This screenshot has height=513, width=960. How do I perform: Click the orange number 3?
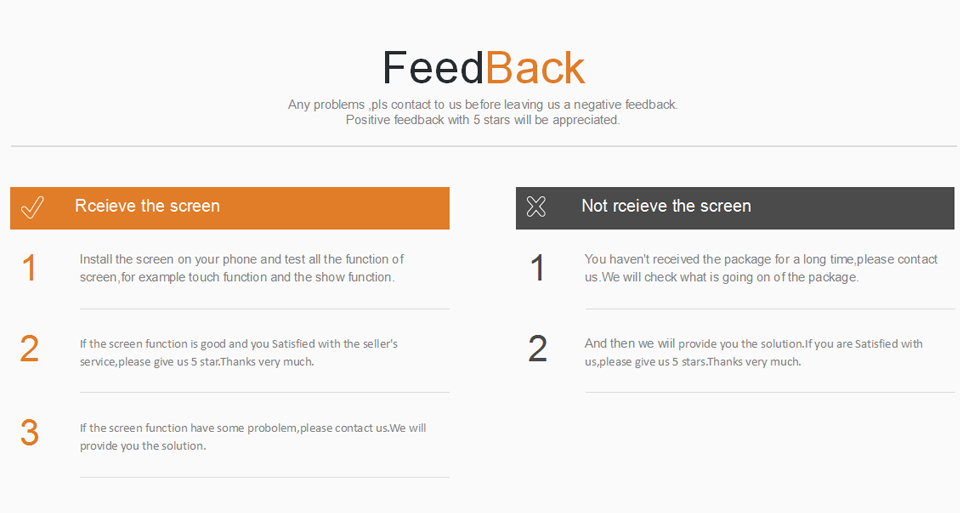[x=29, y=433]
